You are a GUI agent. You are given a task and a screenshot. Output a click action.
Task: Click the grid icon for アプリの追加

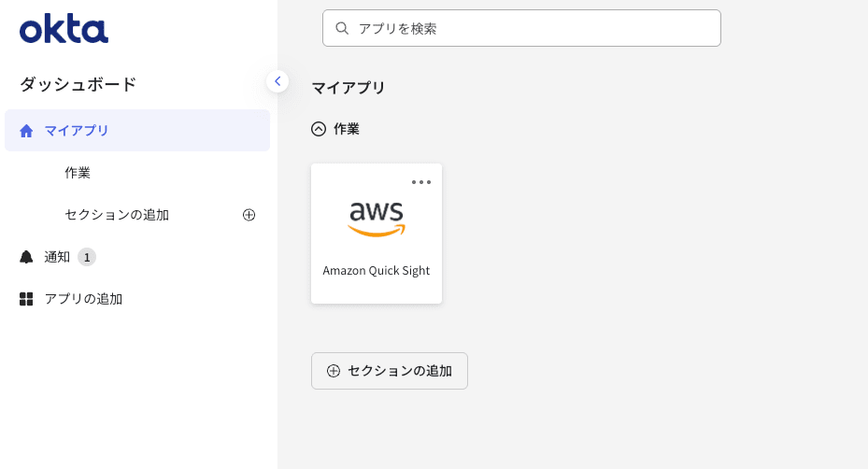tap(26, 299)
